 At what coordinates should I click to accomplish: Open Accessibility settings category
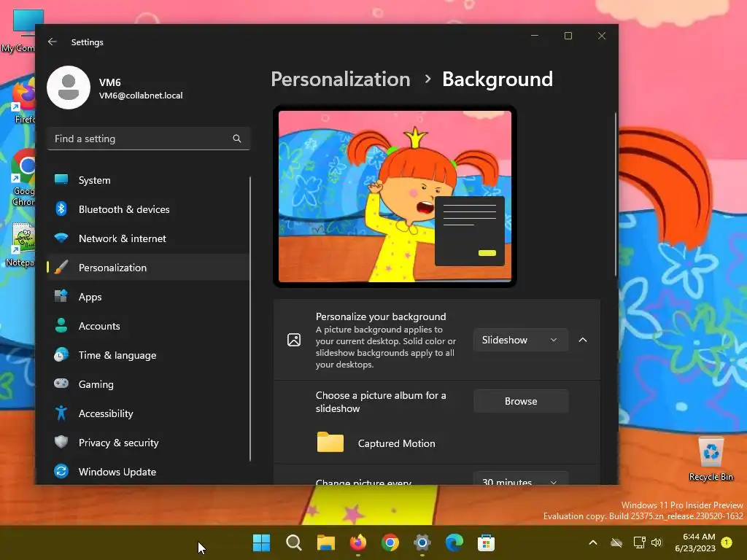point(148,413)
